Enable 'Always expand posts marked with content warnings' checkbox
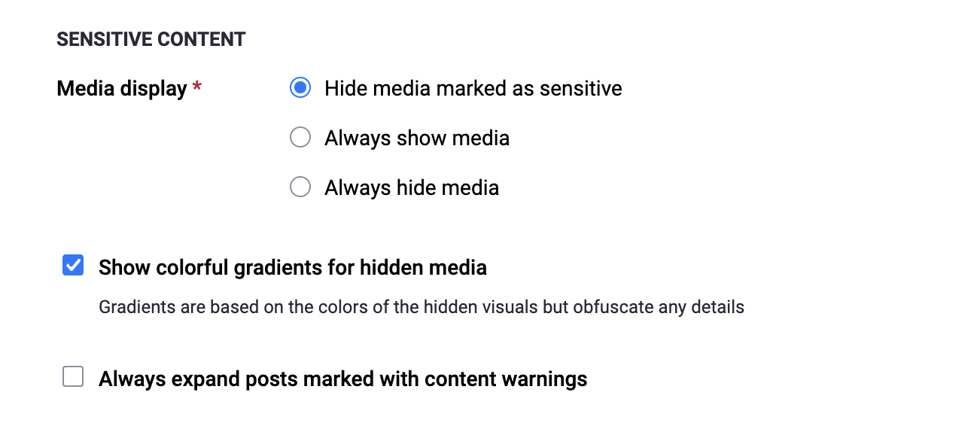This screenshot has width=980, height=429. [x=73, y=377]
